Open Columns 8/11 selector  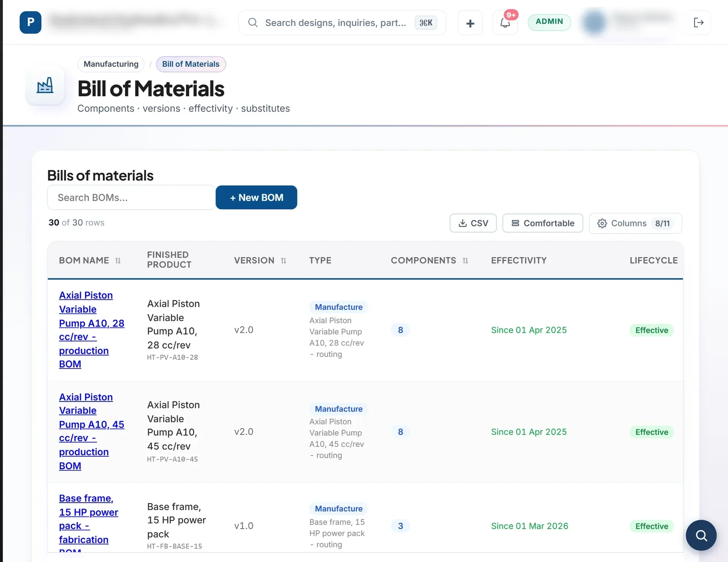(x=635, y=223)
